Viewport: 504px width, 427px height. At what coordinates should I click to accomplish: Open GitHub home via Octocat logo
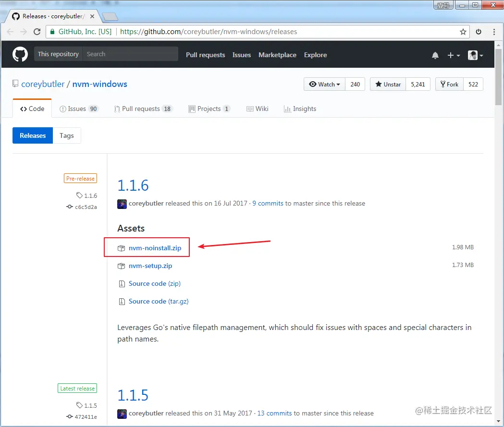20,54
